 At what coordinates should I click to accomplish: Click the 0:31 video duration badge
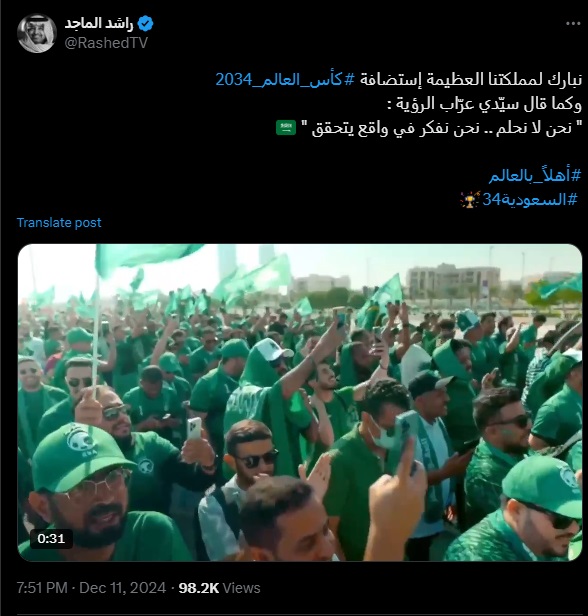[x=51, y=538]
